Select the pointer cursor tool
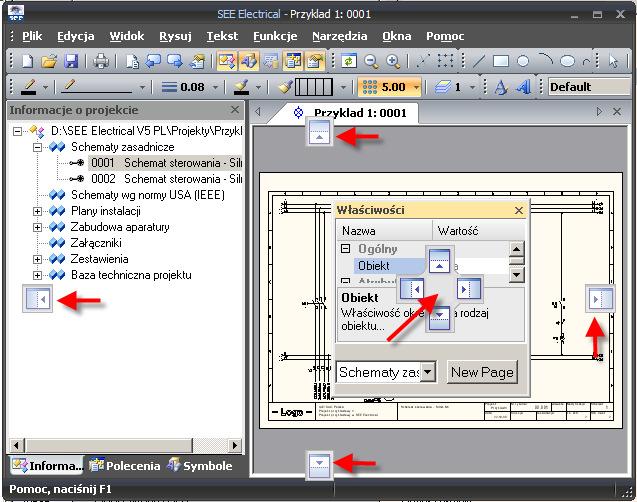Screen dimensions: 637x502 coord(613,61)
